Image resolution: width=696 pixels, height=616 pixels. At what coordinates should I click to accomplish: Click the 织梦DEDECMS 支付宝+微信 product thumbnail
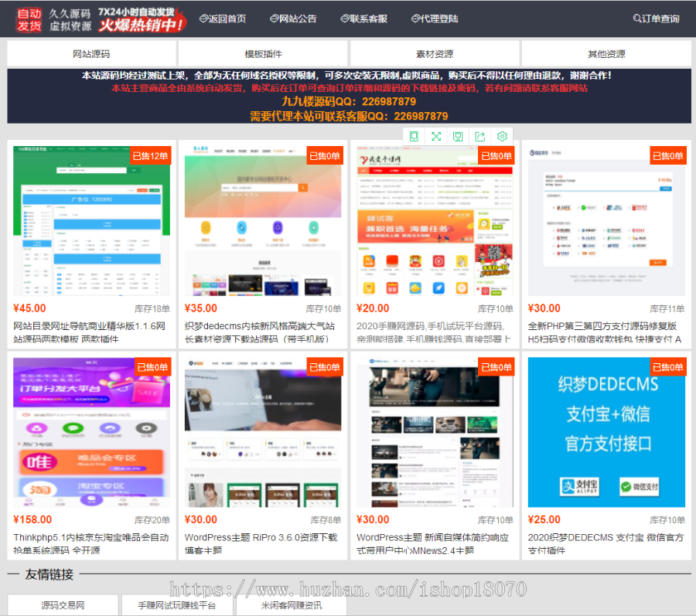[606, 432]
